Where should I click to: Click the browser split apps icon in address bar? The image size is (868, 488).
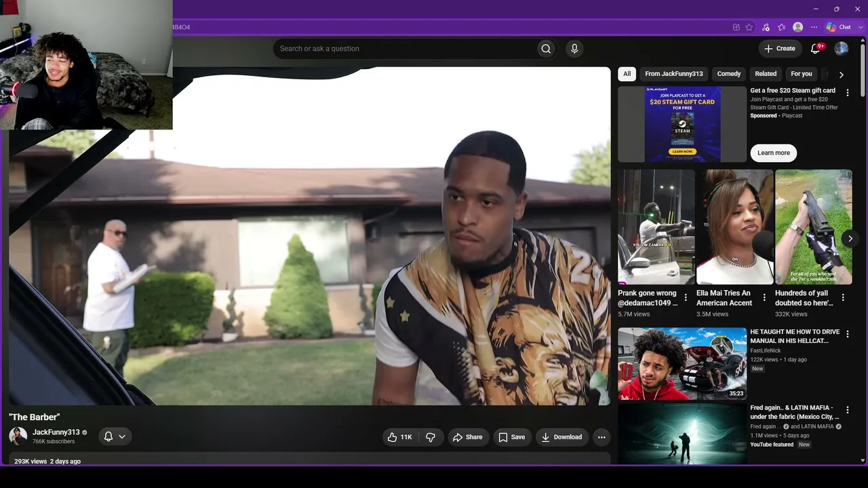point(736,27)
